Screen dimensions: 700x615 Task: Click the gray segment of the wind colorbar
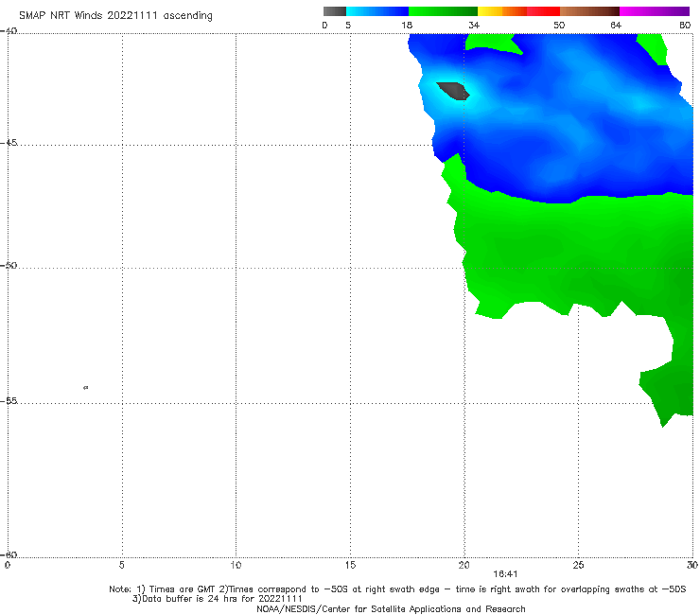[335, 11]
